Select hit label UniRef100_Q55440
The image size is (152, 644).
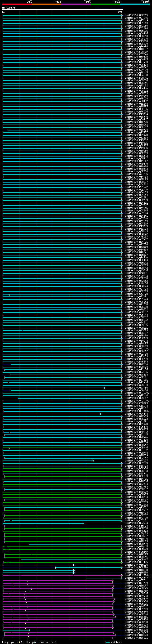click(x=137, y=599)
